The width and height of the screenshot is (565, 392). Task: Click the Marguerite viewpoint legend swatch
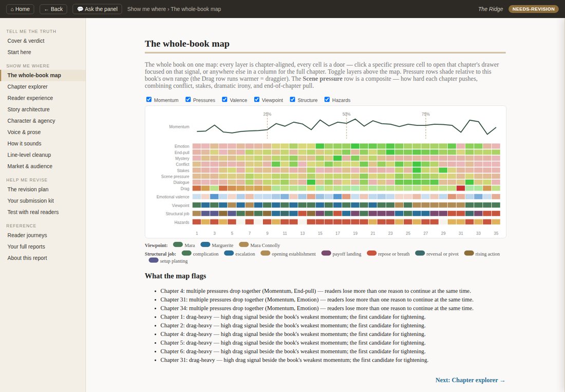click(205, 245)
